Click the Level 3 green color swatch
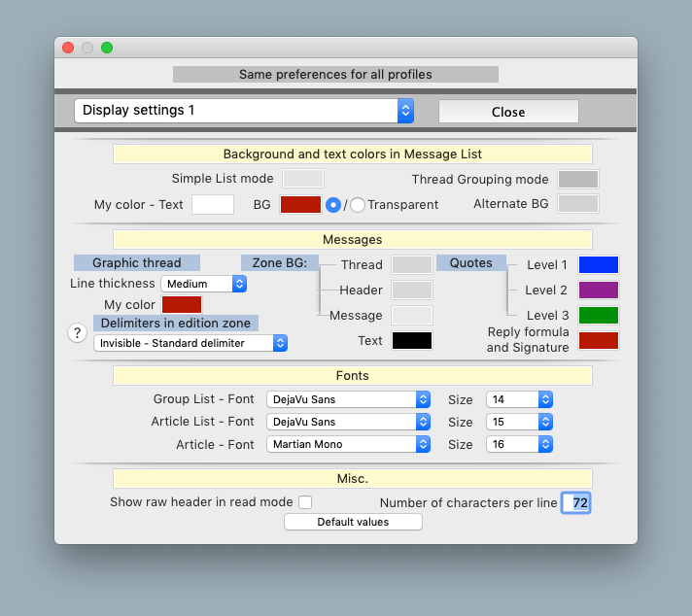The image size is (692, 616). click(598, 315)
